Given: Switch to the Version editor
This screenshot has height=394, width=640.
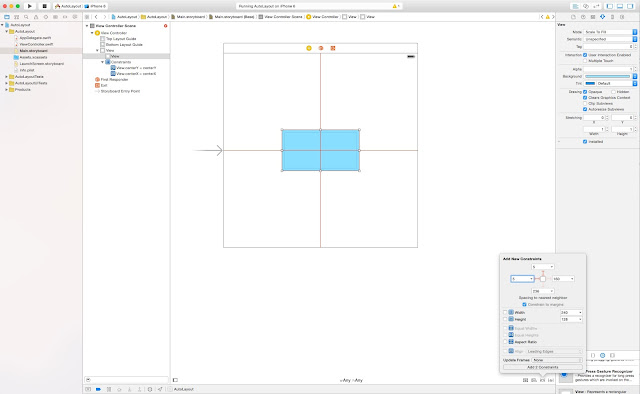Looking at the screenshot, I should (596, 6).
